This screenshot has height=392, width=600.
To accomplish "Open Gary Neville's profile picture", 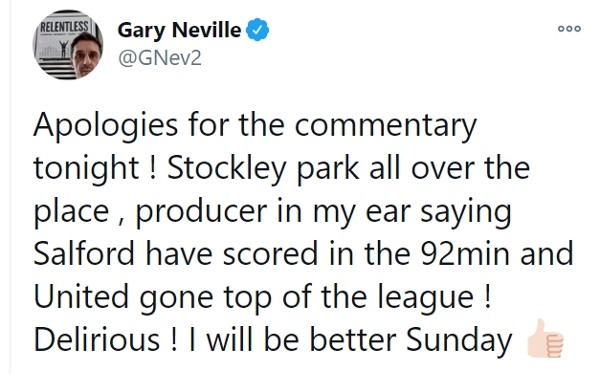I will pos(68,45).
